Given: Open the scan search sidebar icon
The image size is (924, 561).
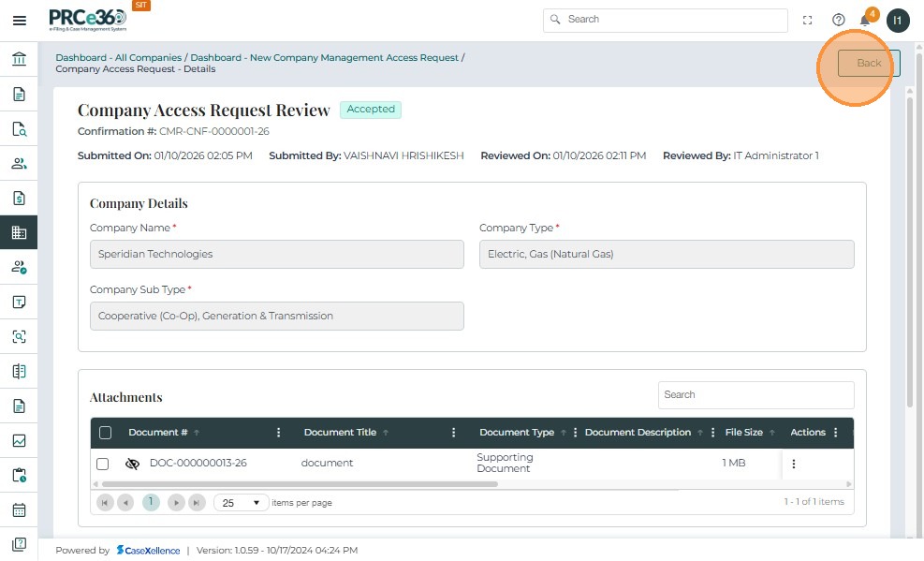Looking at the screenshot, I should click(x=19, y=336).
